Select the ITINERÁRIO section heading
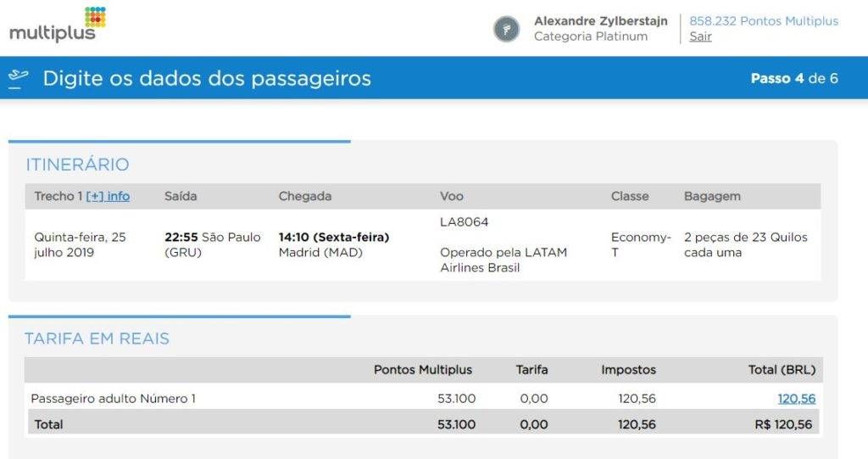Viewport: 868px width, 459px height. click(77, 165)
